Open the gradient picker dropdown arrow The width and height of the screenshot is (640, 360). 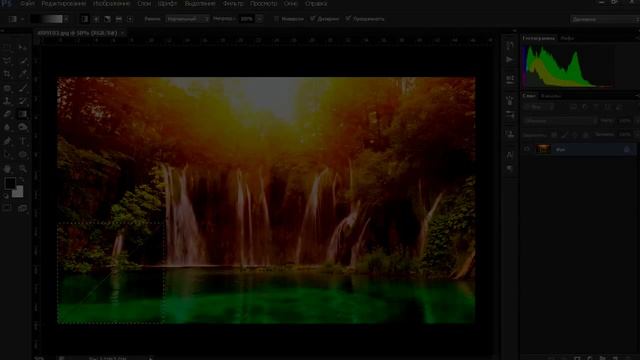(x=67, y=19)
